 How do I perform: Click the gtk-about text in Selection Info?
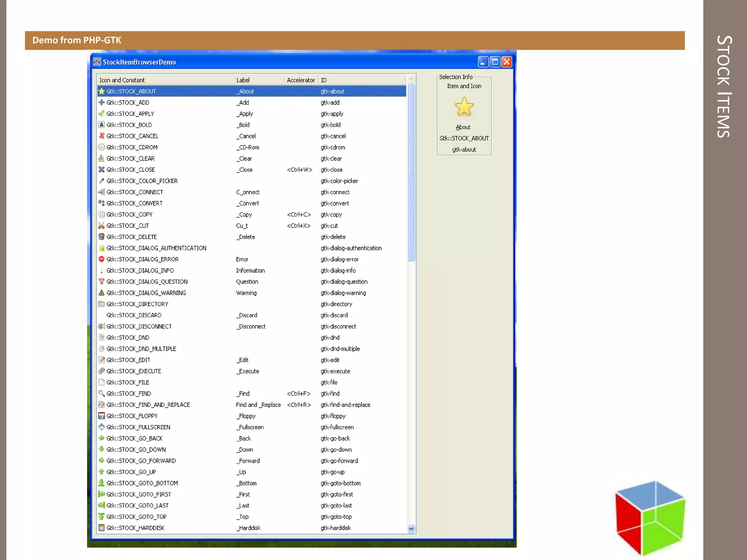pos(464,149)
